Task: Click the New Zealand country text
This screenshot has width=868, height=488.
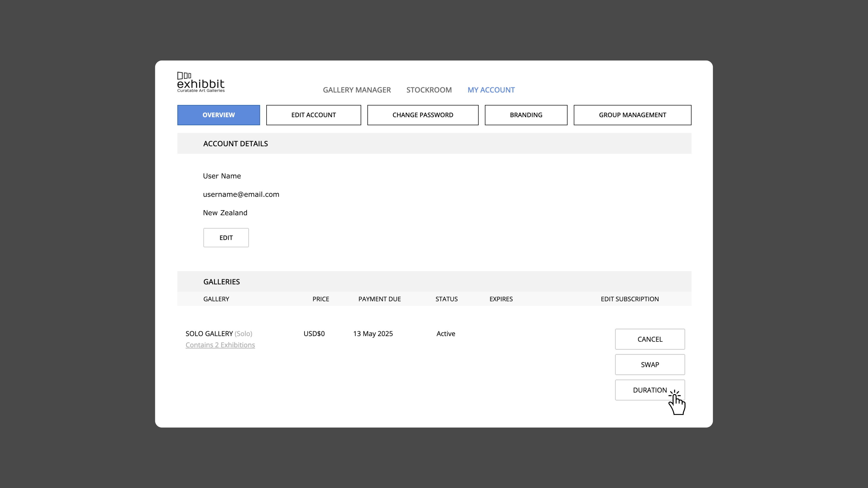Action: (225, 213)
